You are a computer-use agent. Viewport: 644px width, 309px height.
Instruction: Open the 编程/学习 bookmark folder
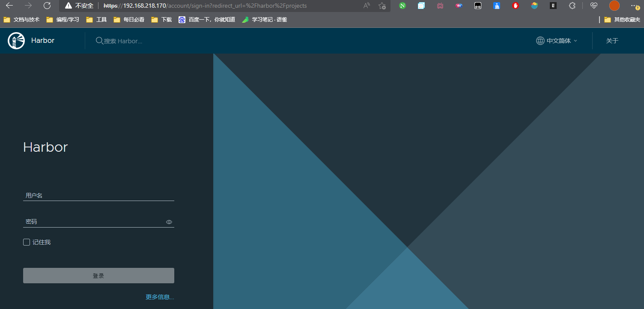63,20
